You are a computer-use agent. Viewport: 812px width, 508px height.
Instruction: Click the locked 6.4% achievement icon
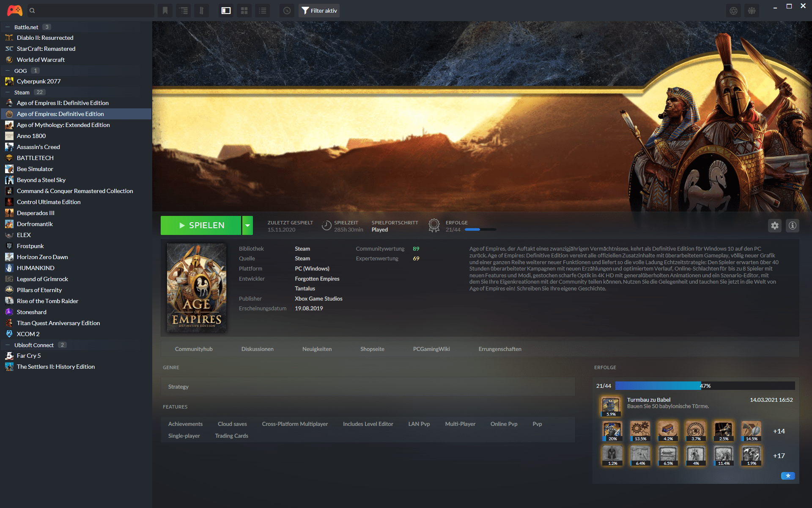click(640, 456)
